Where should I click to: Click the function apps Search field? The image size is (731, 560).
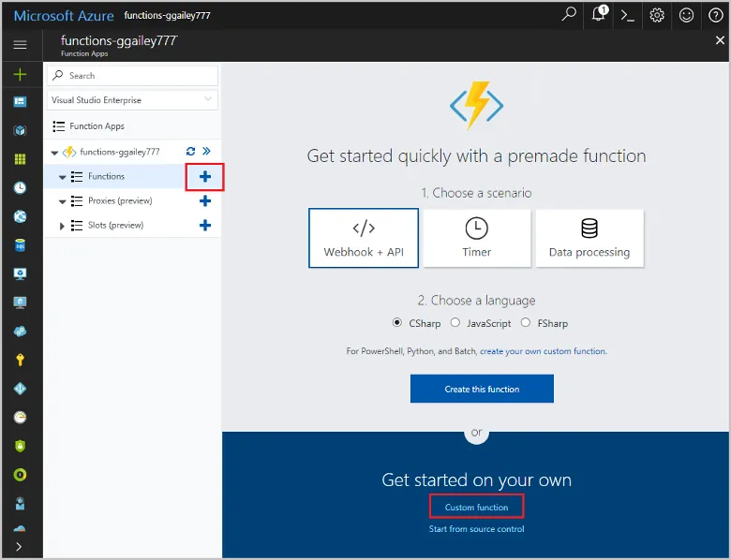pyautogui.click(x=132, y=76)
